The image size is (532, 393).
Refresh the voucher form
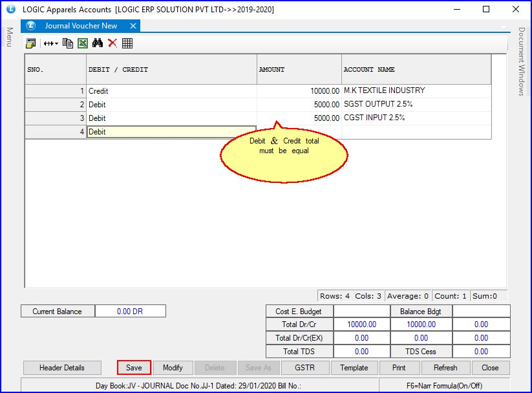click(x=445, y=368)
